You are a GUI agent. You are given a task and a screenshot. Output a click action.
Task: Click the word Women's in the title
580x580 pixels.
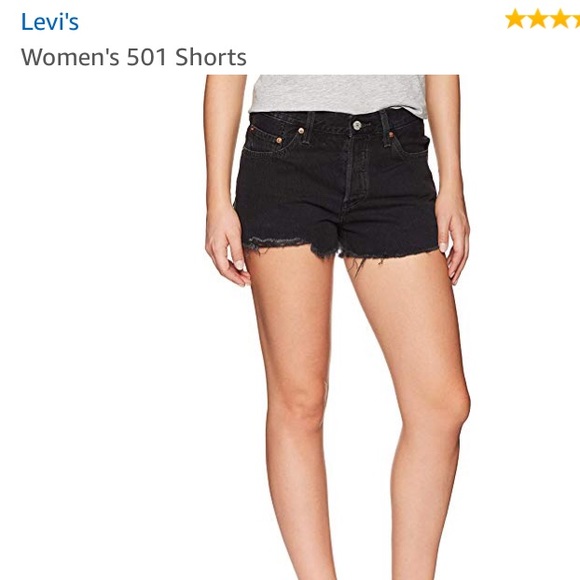point(70,57)
